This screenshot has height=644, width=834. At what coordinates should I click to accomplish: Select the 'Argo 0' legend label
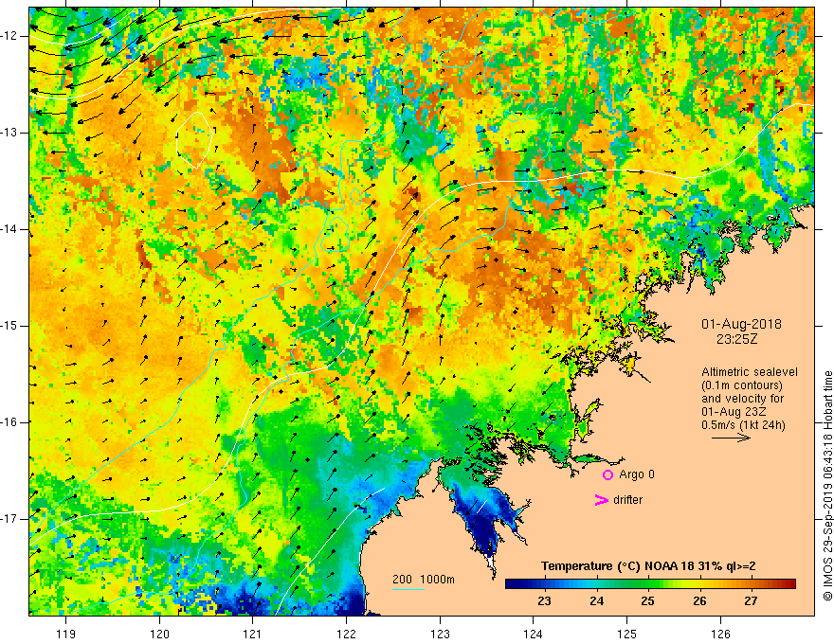637,474
